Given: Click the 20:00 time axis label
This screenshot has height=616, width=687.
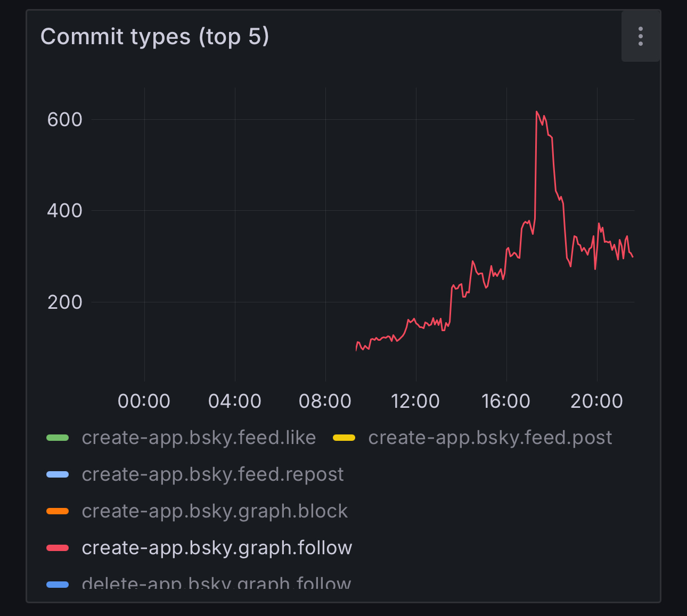Looking at the screenshot, I should (596, 401).
